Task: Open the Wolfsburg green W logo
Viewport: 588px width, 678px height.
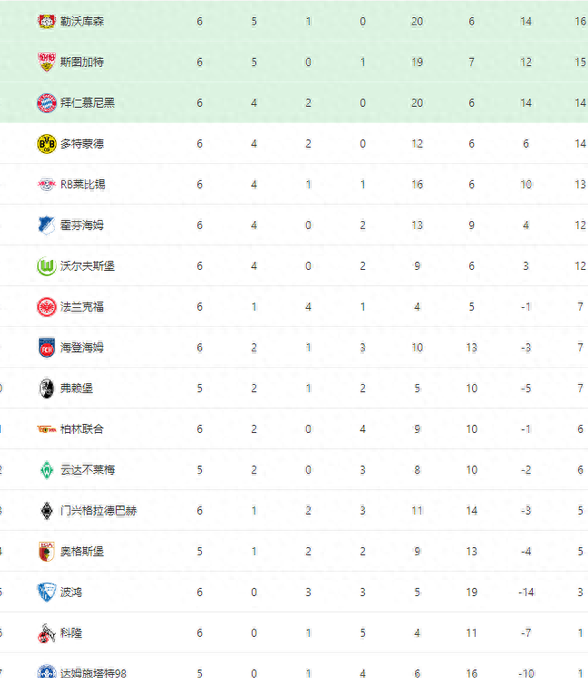Action: pos(46,266)
